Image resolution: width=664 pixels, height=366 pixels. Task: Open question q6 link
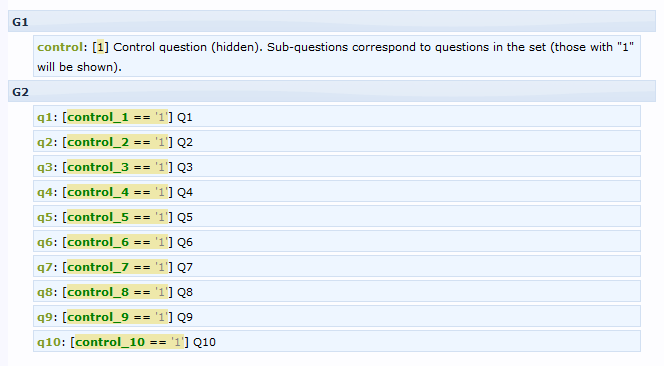44,242
